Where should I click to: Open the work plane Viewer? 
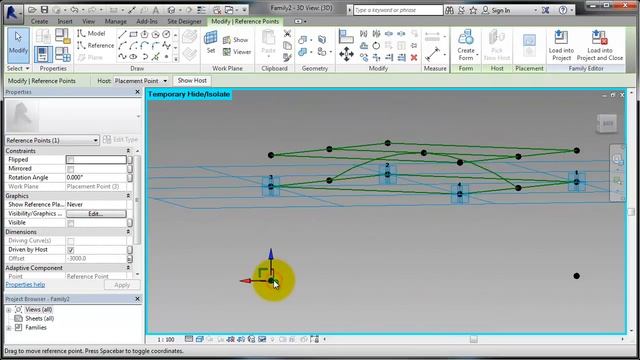pyautogui.click(x=237, y=52)
